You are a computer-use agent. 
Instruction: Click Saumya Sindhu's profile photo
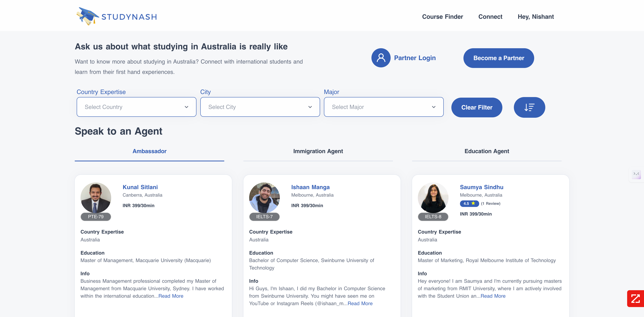(433, 198)
